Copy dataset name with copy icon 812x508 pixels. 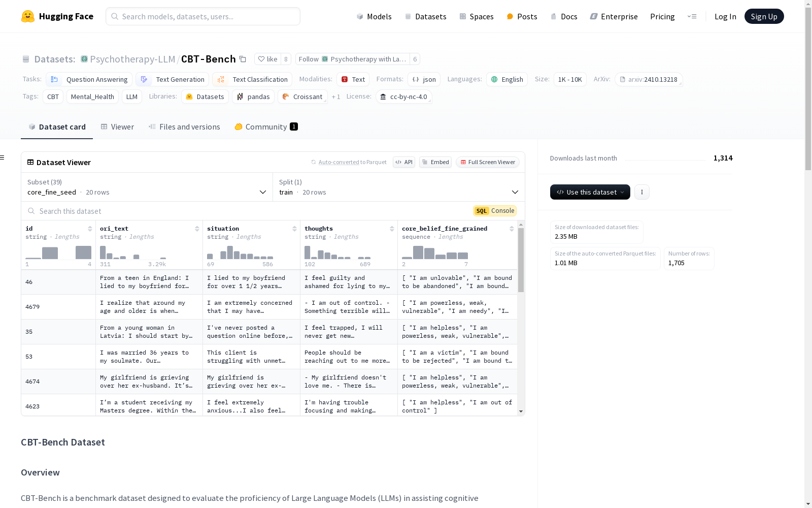coord(243,59)
